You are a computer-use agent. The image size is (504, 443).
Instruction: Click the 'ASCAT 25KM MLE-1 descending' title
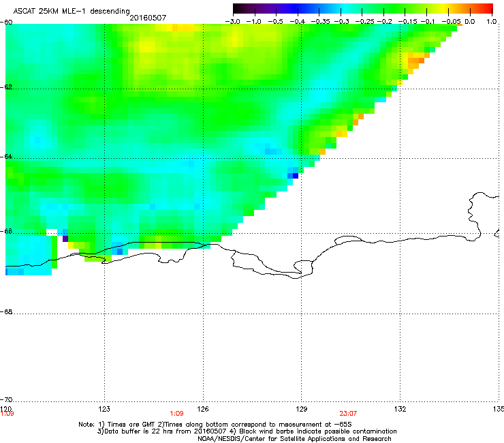pyautogui.click(x=72, y=11)
